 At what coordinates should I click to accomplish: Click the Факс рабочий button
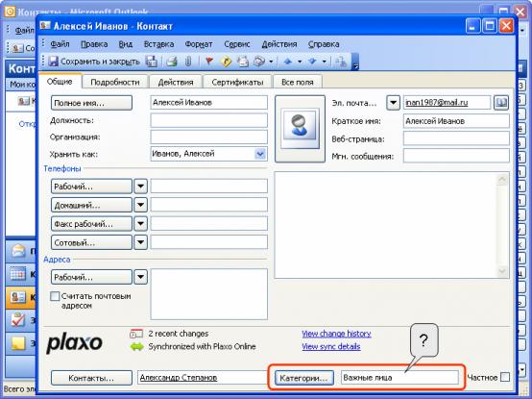[91, 224]
